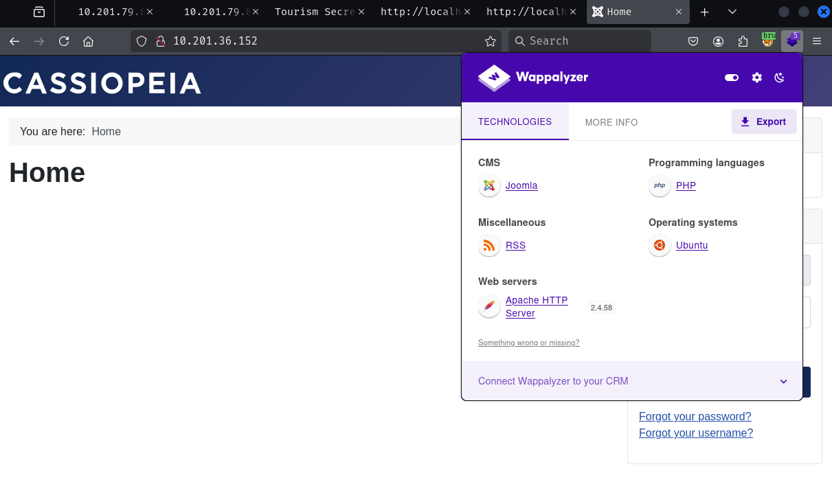Click the Something wrong or missing? link
Image resolution: width=832 pixels, height=504 pixels.
coord(528,343)
